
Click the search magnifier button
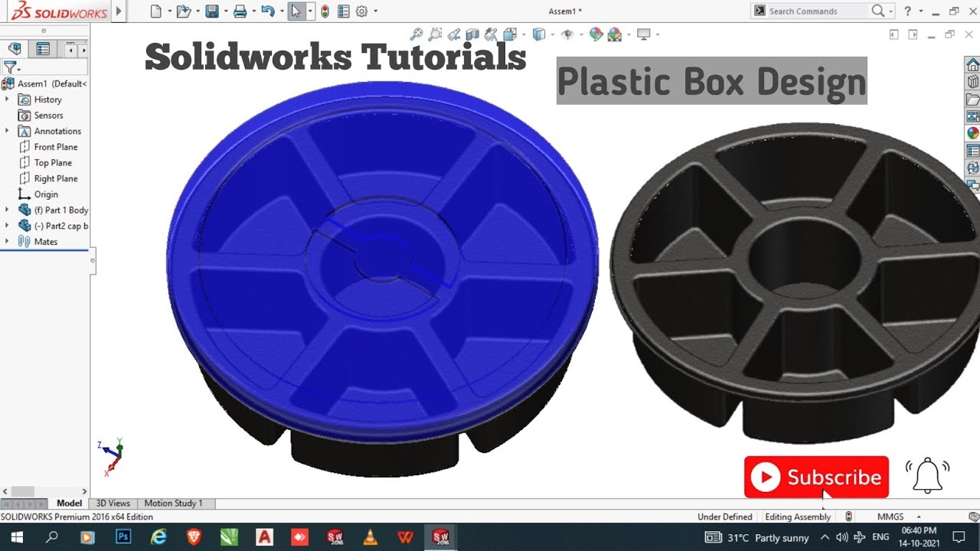tap(877, 11)
